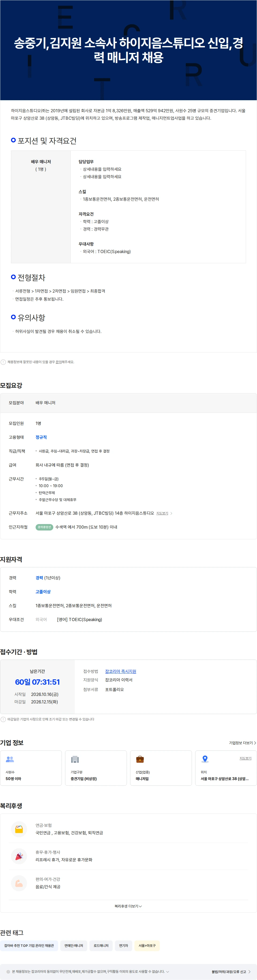Click the 포트폴리오 attachment text

pyautogui.click(x=114, y=689)
